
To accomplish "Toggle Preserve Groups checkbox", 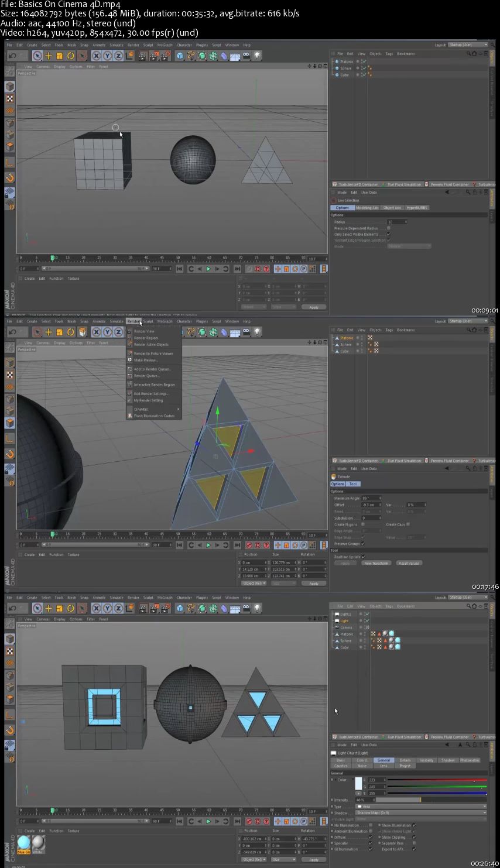I will pos(363,544).
